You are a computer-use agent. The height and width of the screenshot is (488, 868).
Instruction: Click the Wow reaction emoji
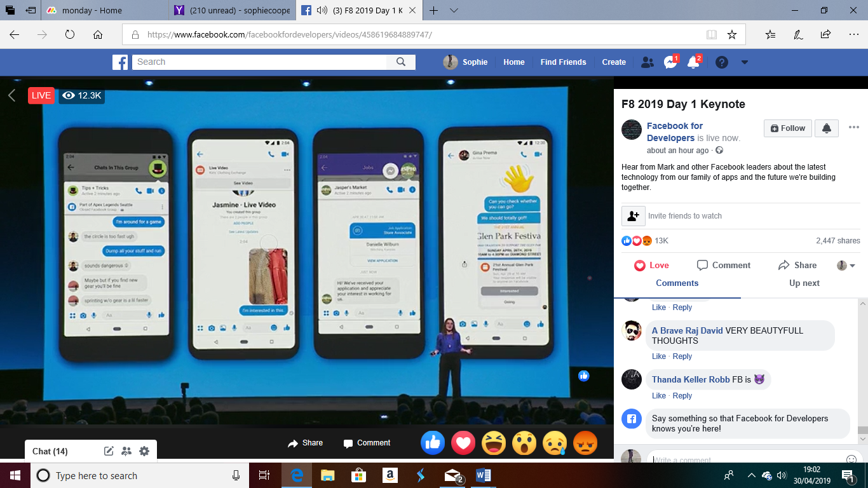pos(524,443)
